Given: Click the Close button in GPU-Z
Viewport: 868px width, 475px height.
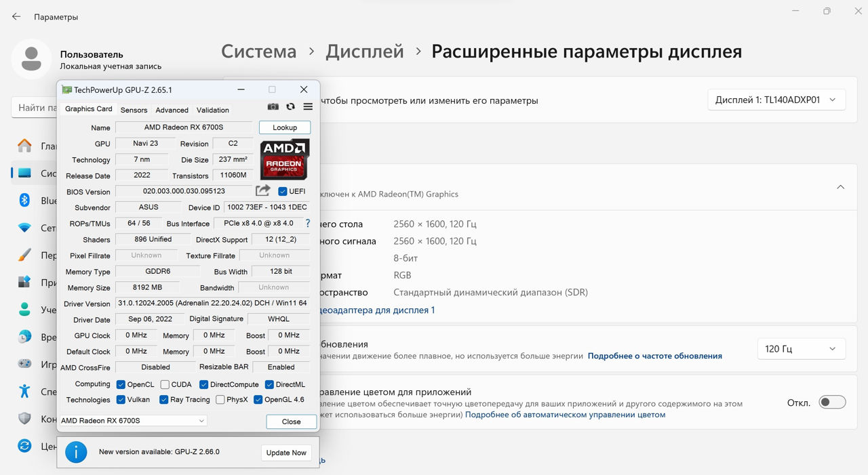Looking at the screenshot, I should (x=292, y=421).
